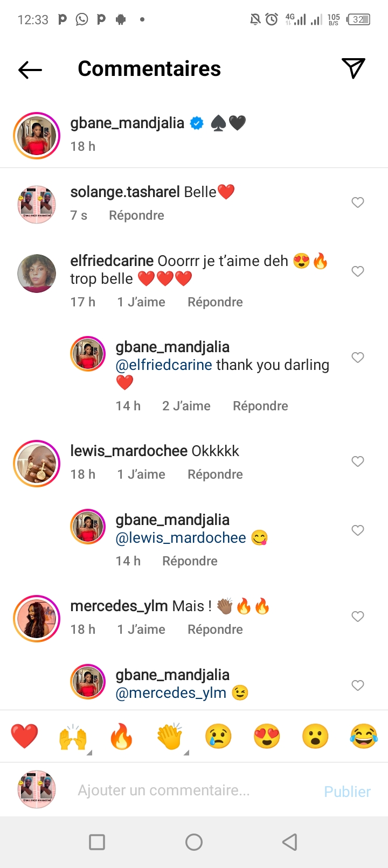Viewport: 388px width, 868px height.
Task: Insert the red heart emoji reaction
Action: 24,736
